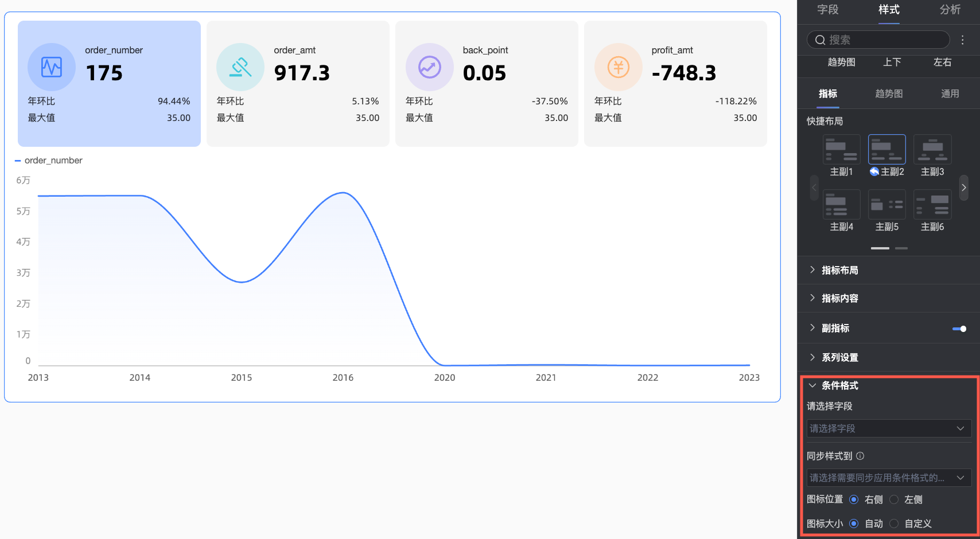Go to previous page of quick layouts
The height and width of the screenshot is (539, 980).
[814, 188]
